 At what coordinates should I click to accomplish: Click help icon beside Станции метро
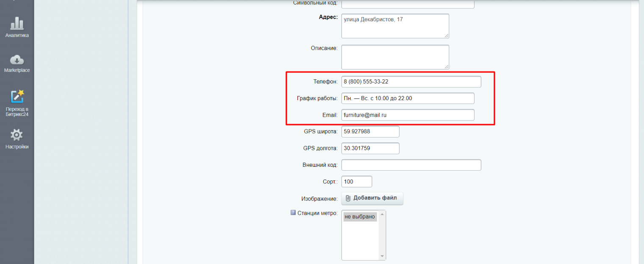pos(293,213)
